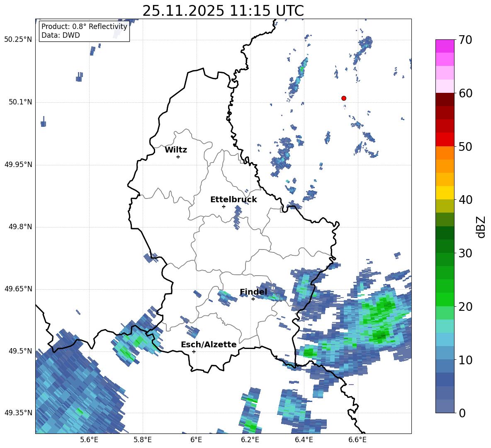Click the colorbar tick label 30
This screenshot has height=448, width=491.
click(465, 253)
